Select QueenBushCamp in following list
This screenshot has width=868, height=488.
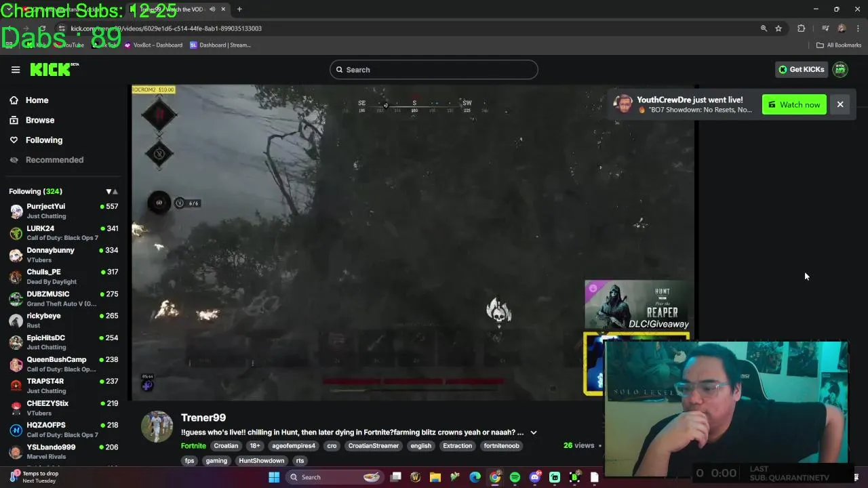(x=64, y=364)
